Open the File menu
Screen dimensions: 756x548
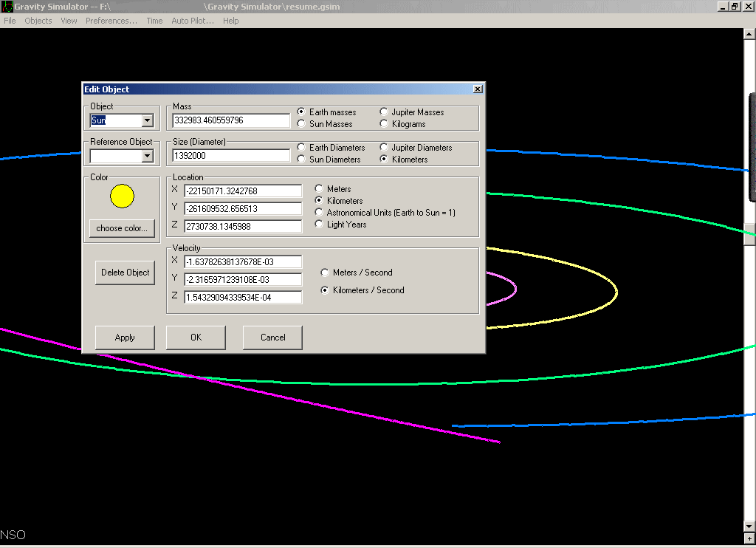(x=10, y=21)
